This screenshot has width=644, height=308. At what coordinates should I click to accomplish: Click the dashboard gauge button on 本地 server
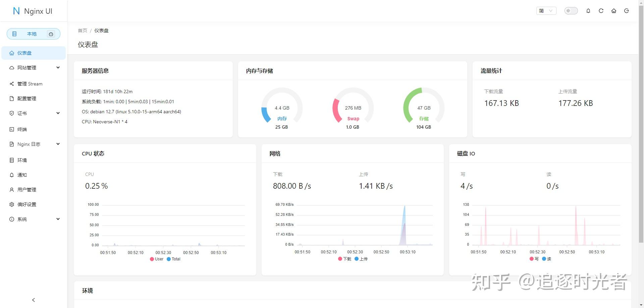coord(51,34)
